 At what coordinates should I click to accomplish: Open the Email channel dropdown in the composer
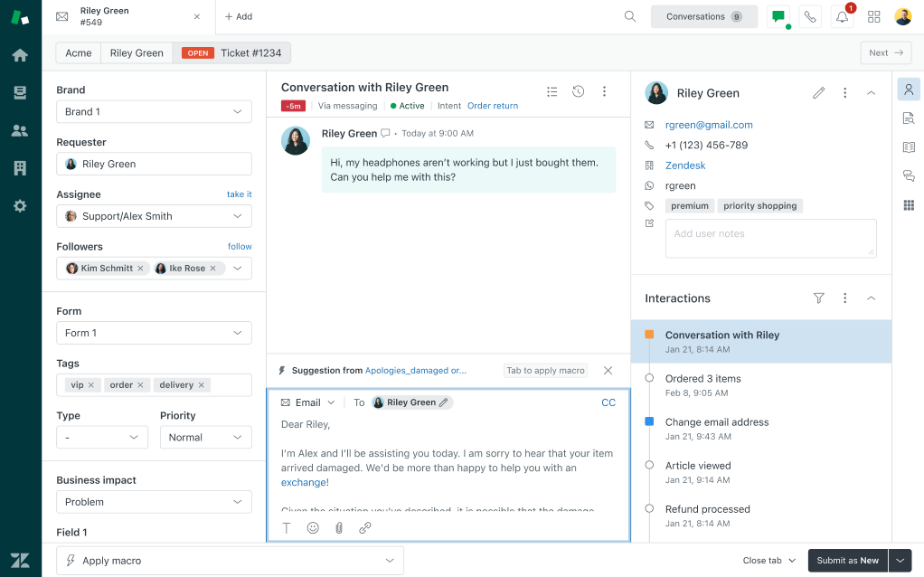click(307, 402)
